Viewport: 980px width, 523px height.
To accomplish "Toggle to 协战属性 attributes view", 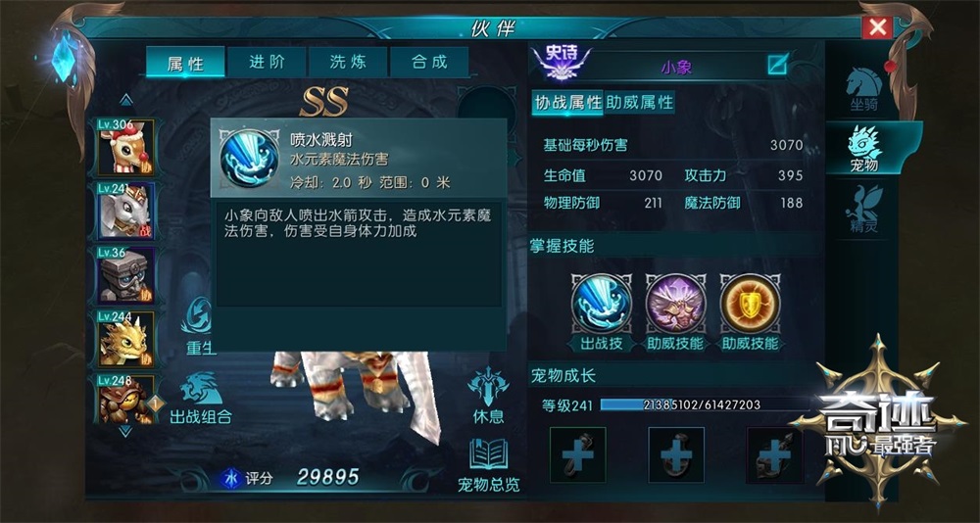I will (x=568, y=102).
